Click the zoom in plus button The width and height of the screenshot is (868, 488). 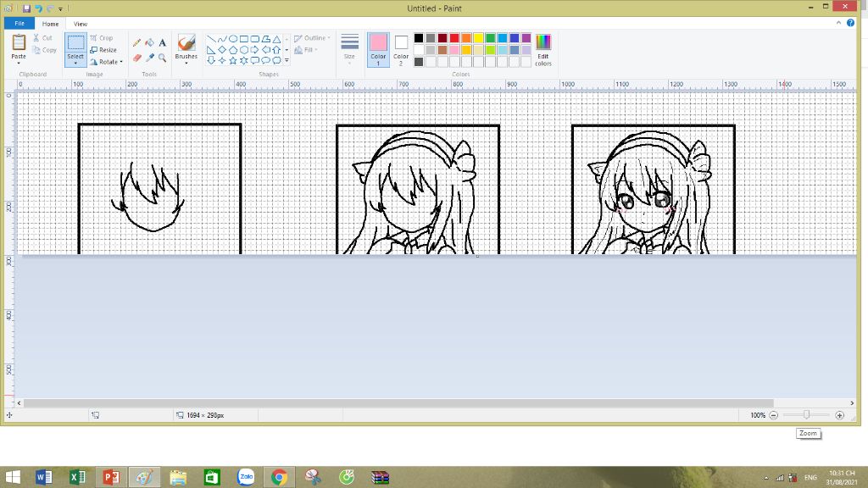click(x=839, y=415)
